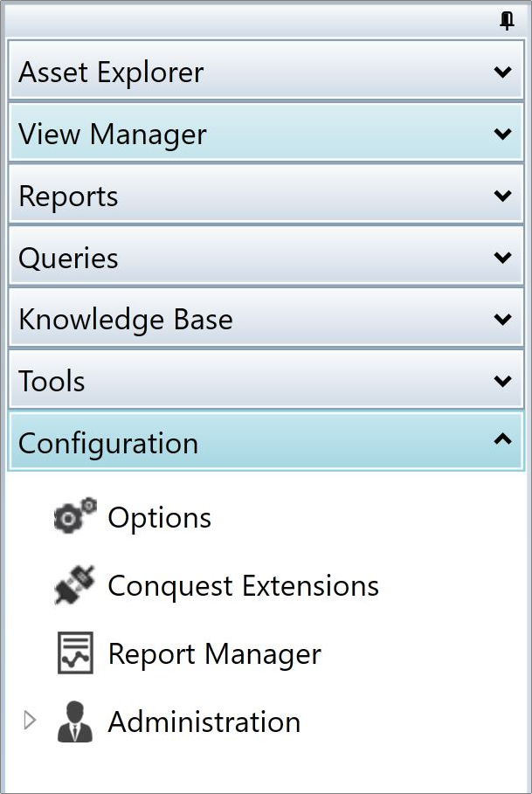Open the Asset Explorer panel header
This screenshot has height=794, width=532.
(266, 70)
